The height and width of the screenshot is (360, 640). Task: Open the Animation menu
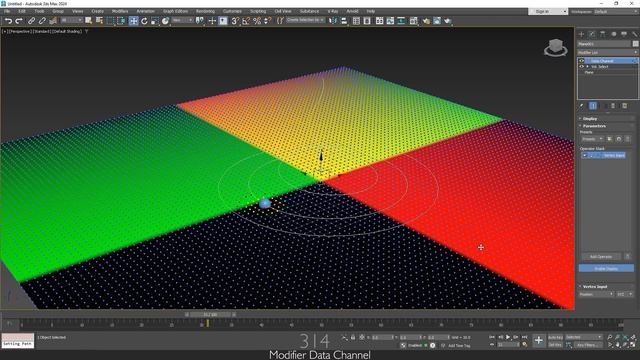[x=145, y=11]
